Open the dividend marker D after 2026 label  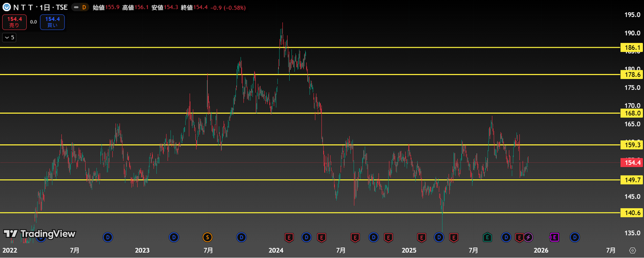click(575, 237)
